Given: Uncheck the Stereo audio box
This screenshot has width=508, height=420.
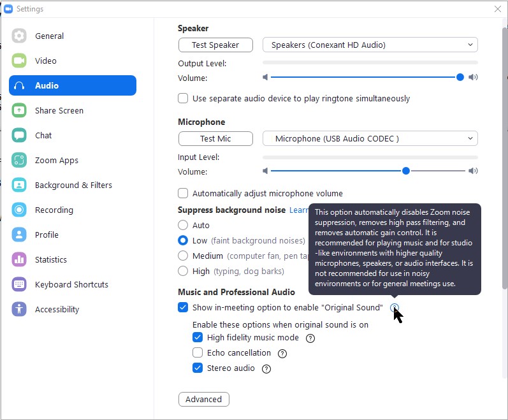Looking at the screenshot, I should pyautogui.click(x=198, y=368).
